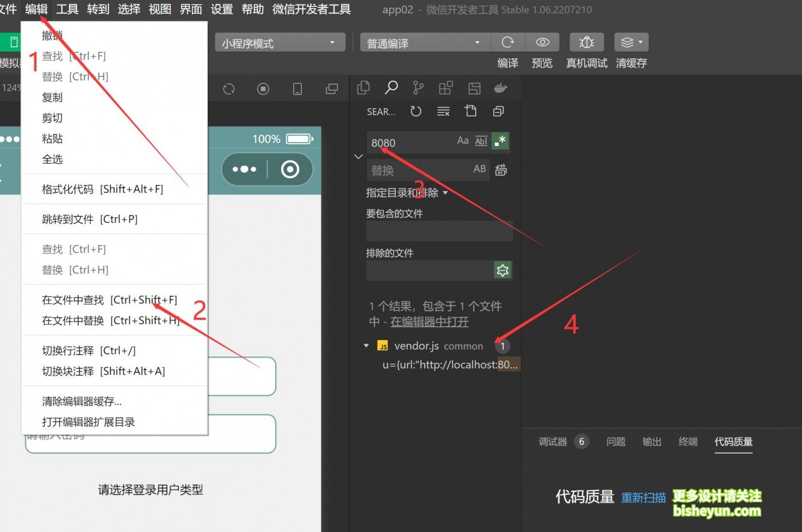
Task: Tap mini program capsule close circle
Action: [290, 169]
